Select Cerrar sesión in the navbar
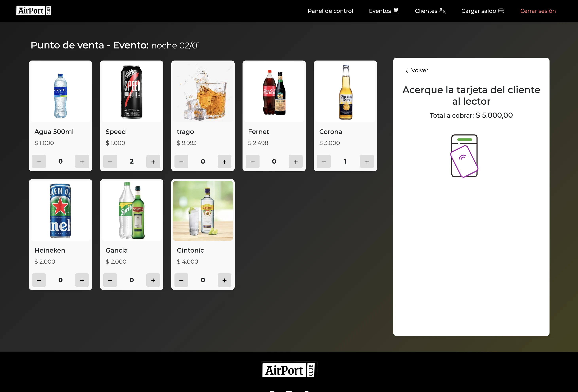 pyautogui.click(x=538, y=11)
